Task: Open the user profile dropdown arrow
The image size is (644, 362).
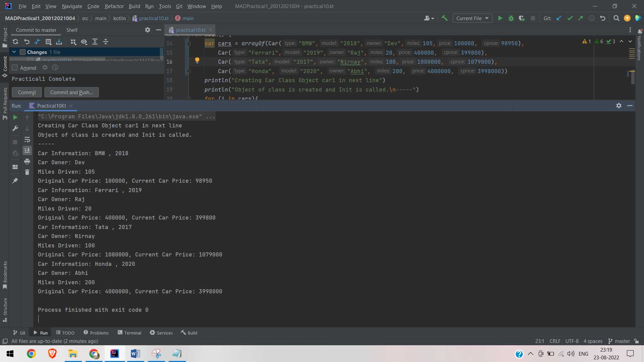Action: coord(432,18)
